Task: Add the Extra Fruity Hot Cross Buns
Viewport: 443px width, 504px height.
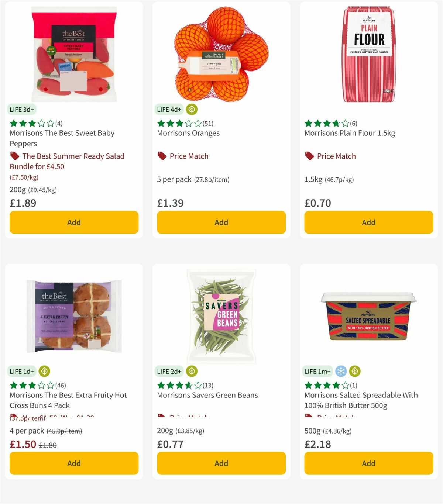Action: (x=74, y=463)
